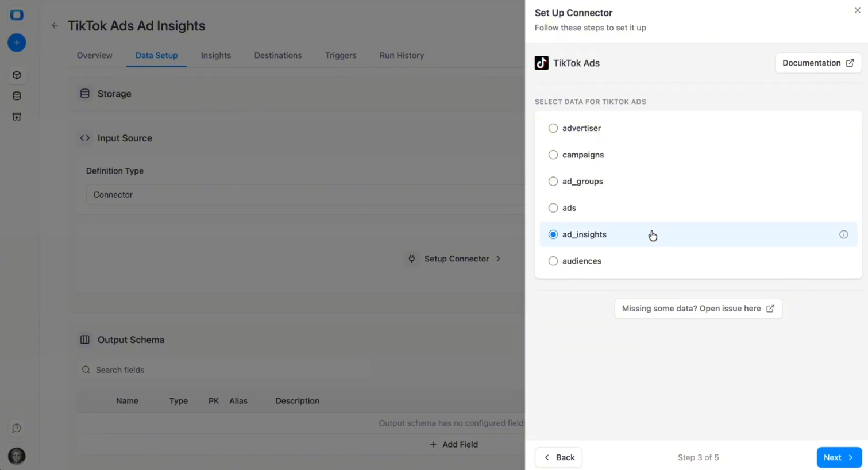Select the audiences radio button
This screenshot has height=470, width=868.
[553, 261]
